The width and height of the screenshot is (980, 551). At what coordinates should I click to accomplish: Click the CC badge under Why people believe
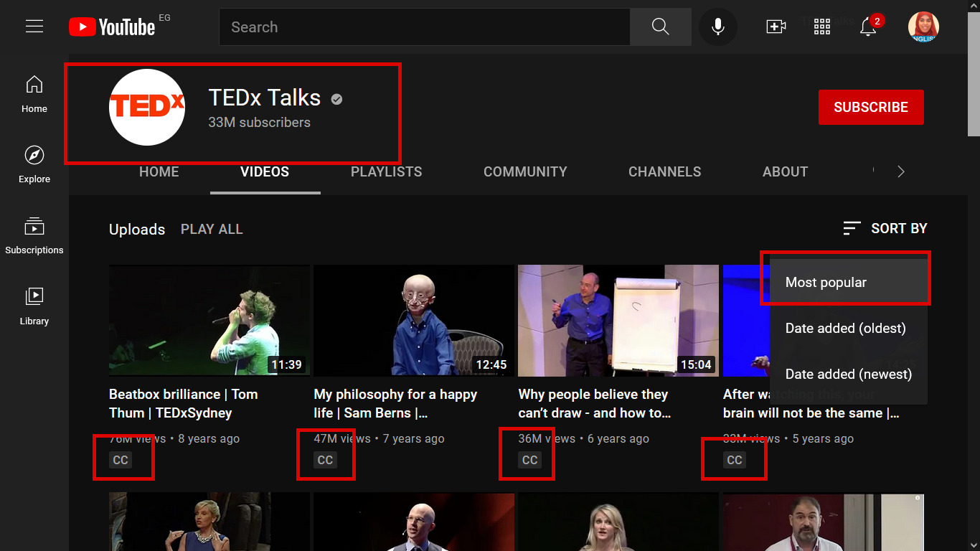530,460
